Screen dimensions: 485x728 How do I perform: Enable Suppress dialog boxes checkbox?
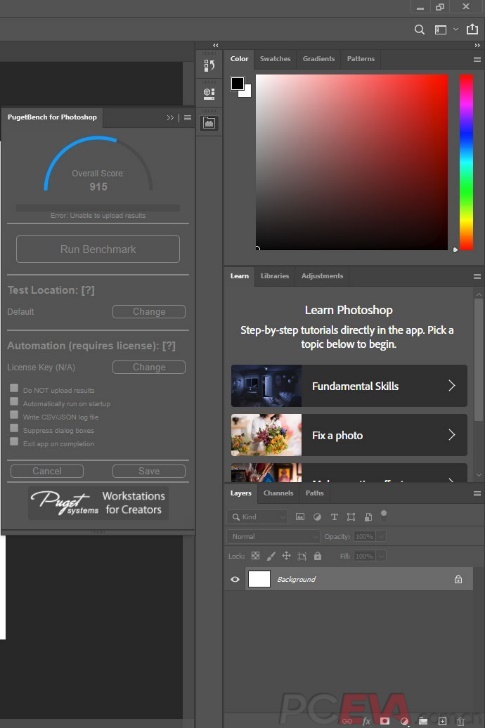click(x=14, y=428)
